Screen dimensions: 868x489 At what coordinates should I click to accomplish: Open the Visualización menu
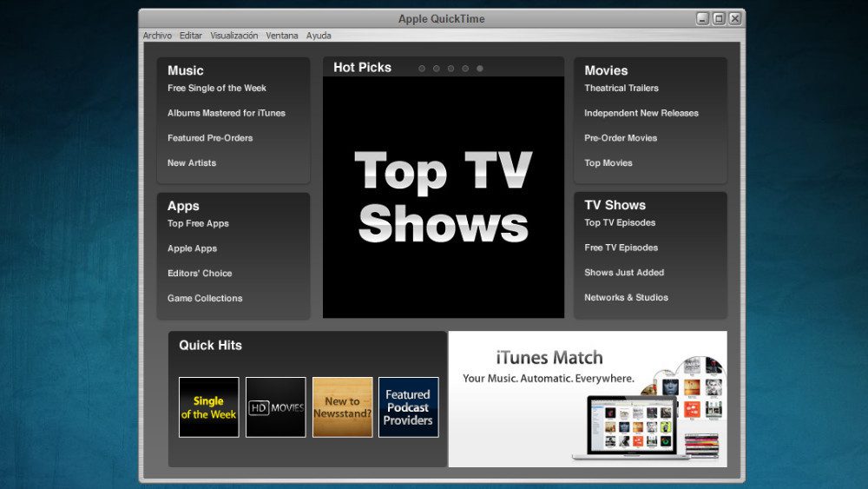tap(233, 36)
